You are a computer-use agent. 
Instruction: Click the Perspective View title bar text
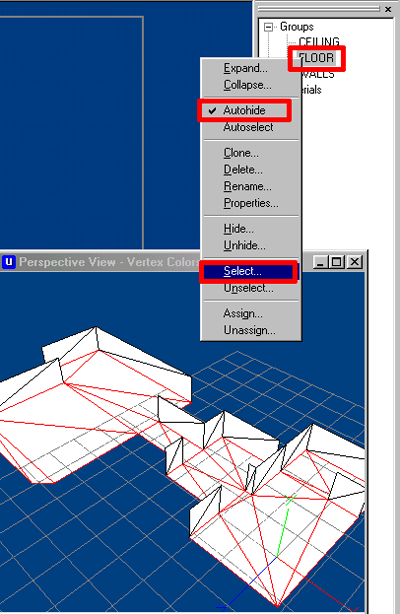pos(110,262)
